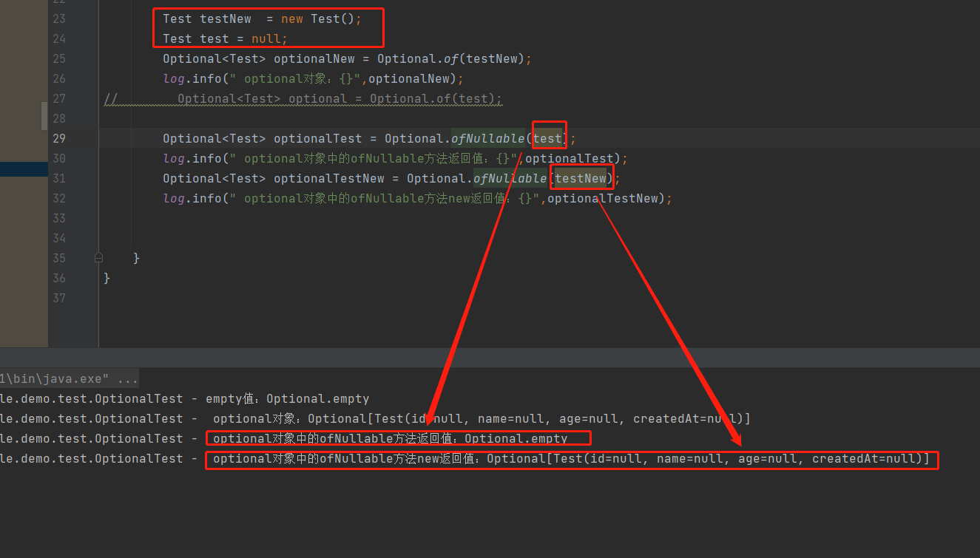Click the 'testNew' argument on line 31

coord(581,178)
